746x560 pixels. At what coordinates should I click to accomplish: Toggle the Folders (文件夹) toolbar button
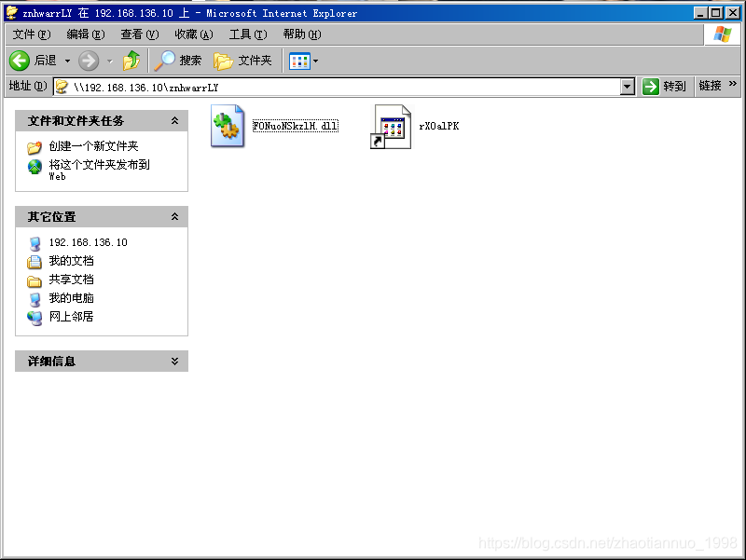(x=242, y=61)
